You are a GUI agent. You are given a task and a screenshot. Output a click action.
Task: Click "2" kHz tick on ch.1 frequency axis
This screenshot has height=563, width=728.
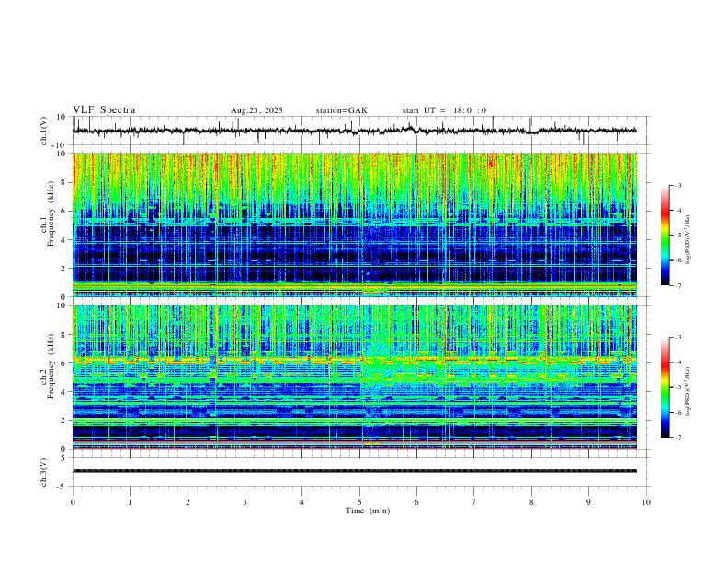point(63,268)
